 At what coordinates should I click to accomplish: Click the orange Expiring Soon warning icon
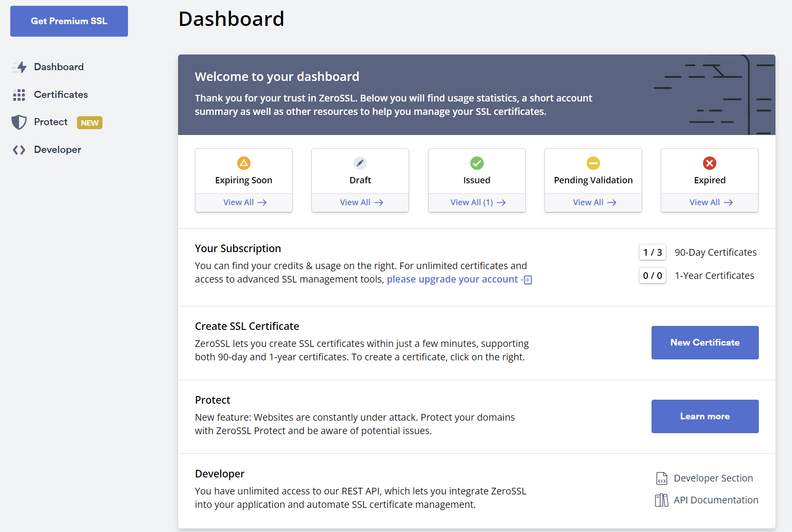tap(244, 163)
